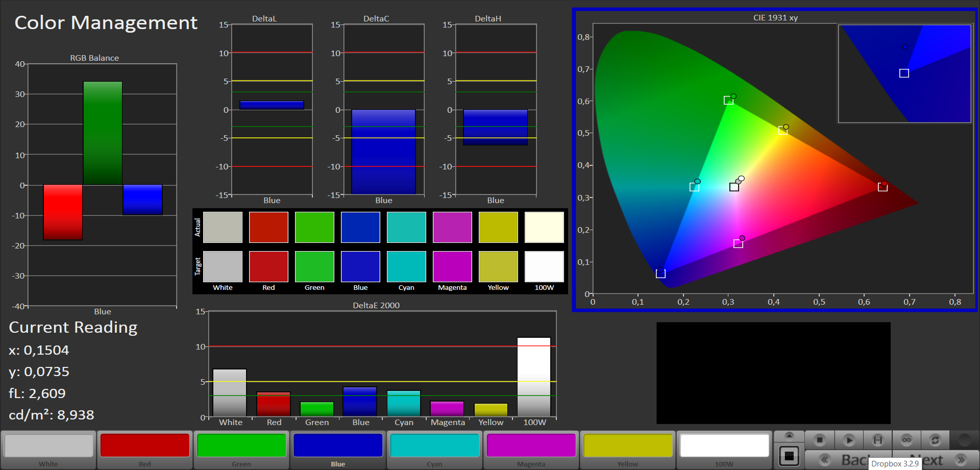Click the cyan target square in CIE diagram
This screenshot has width=980, height=470.
(694, 187)
